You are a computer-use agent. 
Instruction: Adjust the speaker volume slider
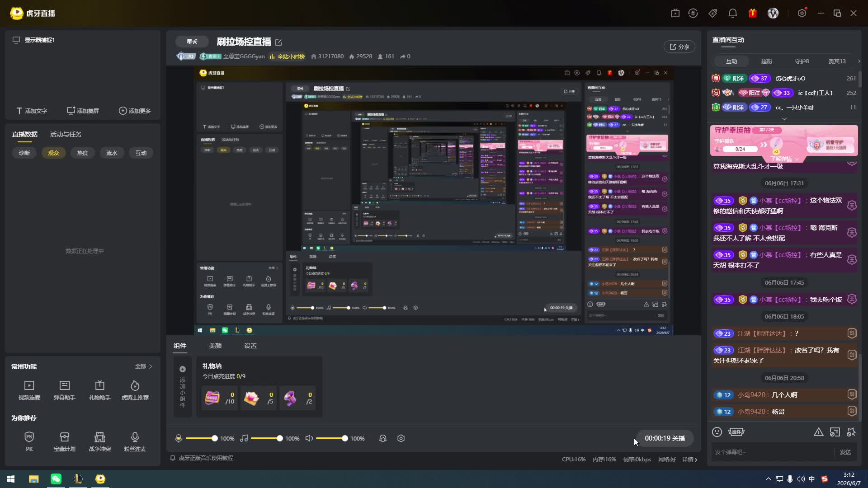331,438
